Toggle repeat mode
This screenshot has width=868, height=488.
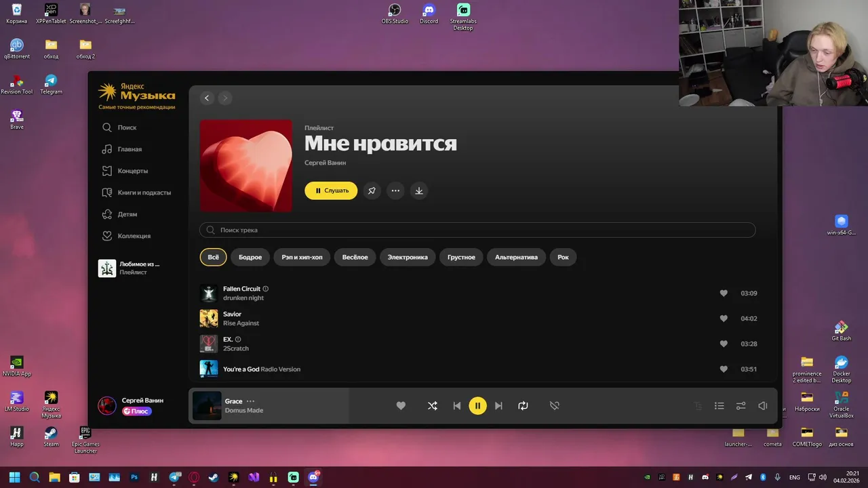tap(523, 406)
